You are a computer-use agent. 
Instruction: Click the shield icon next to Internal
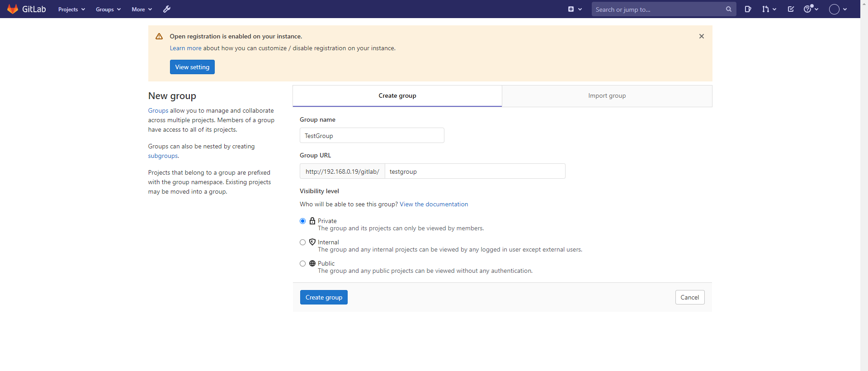tap(312, 242)
